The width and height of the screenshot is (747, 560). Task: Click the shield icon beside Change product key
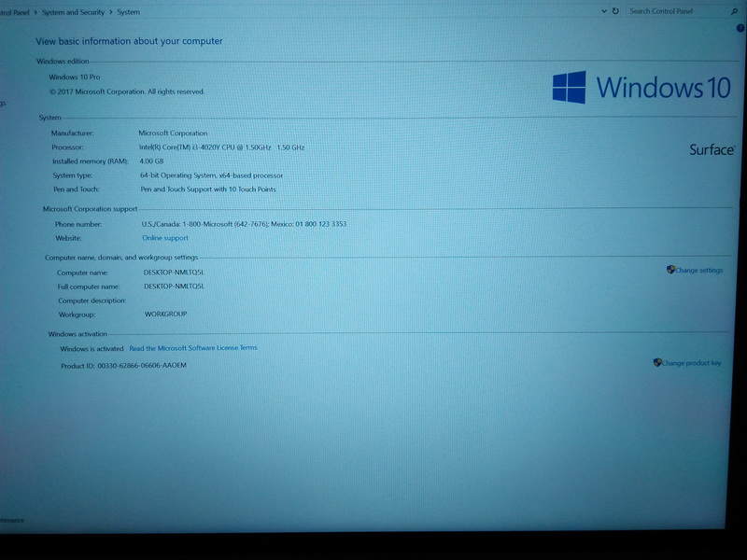(657, 362)
